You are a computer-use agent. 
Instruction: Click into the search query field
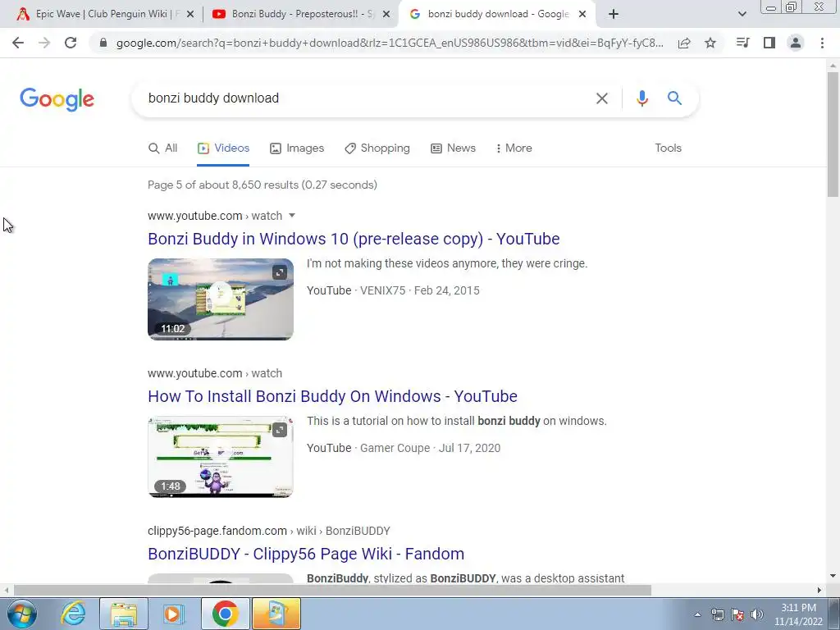[364, 98]
